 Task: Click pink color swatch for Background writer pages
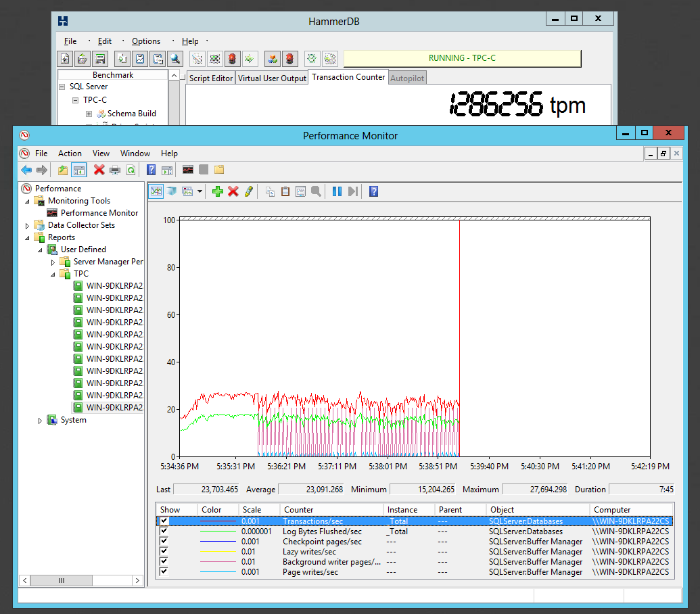[218, 561]
